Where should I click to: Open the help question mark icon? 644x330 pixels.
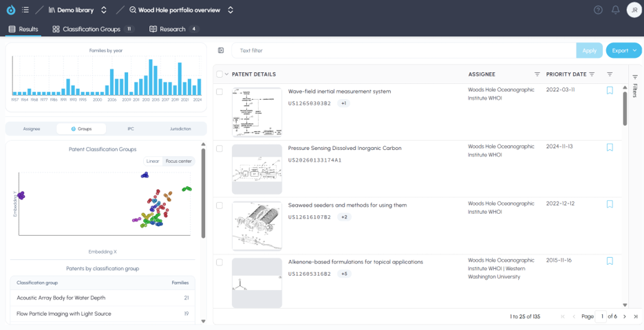click(598, 10)
